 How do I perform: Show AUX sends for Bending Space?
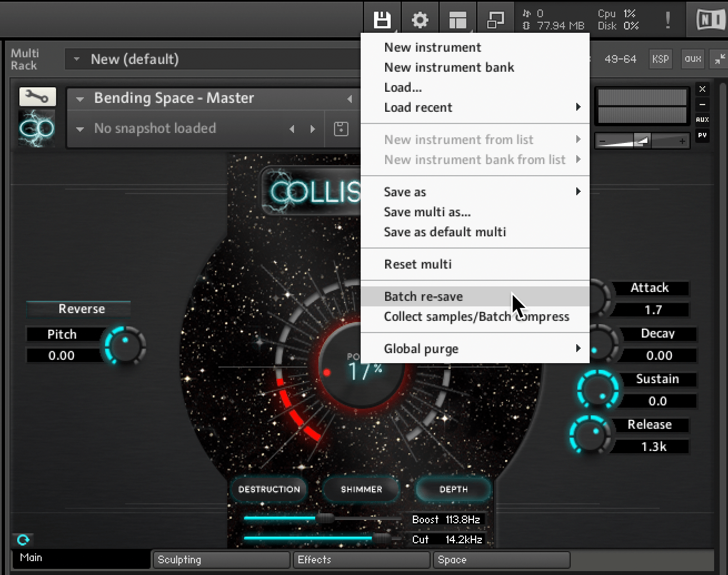click(702, 118)
